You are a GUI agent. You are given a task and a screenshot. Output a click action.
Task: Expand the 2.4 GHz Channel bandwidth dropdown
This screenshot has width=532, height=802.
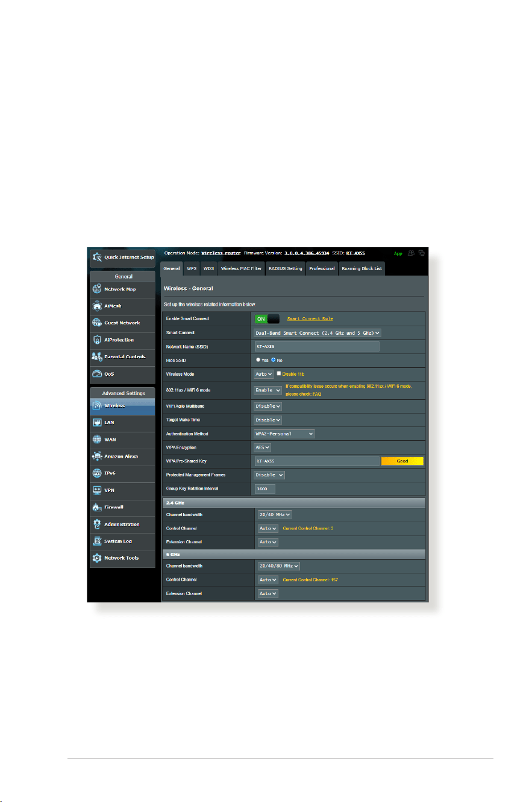pos(274,514)
